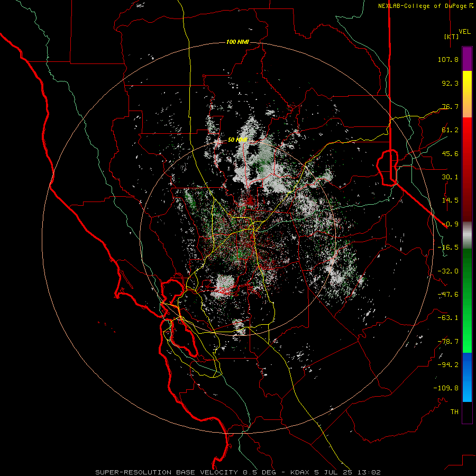This screenshot has width=476, height=476.
Task: Pick the purple segment of velocity color bar
Action: point(467,59)
